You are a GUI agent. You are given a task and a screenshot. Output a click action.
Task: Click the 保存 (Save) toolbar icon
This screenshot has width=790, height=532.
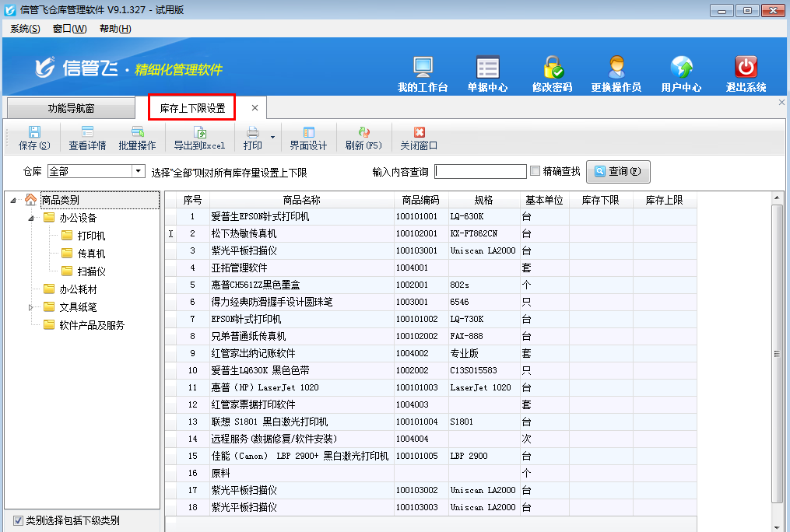[x=34, y=138]
